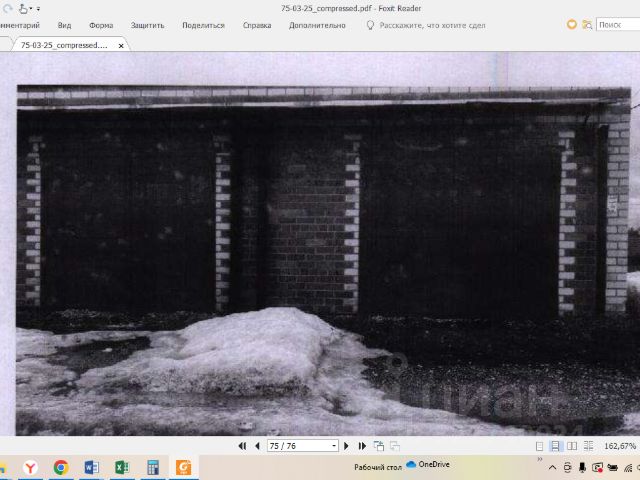Switch to continuous page view mode

[x=555, y=446]
